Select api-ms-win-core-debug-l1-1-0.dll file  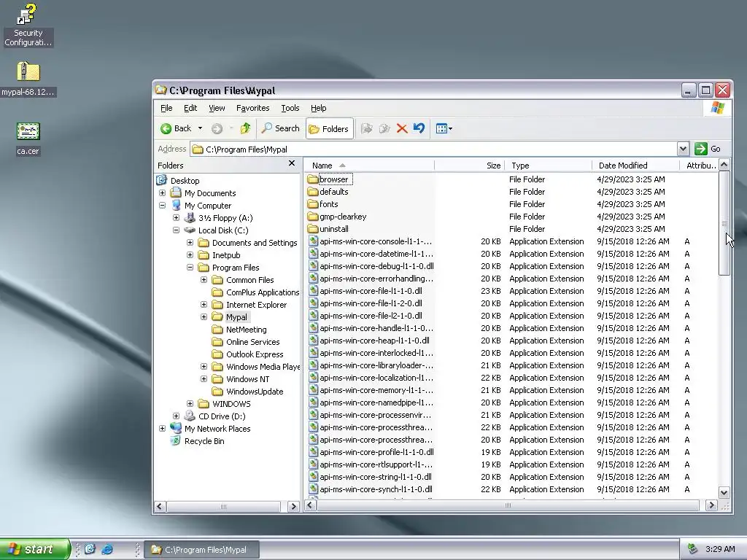(x=376, y=266)
